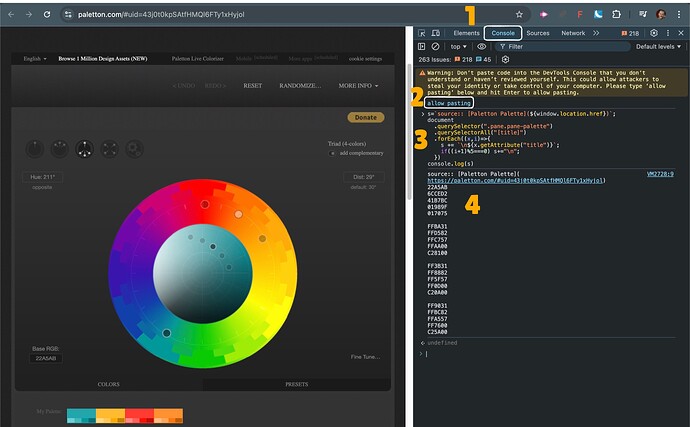Open the Hue: 211° value box
This screenshot has height=427, width=690.
pyautogui.click(x=42, y=177)
